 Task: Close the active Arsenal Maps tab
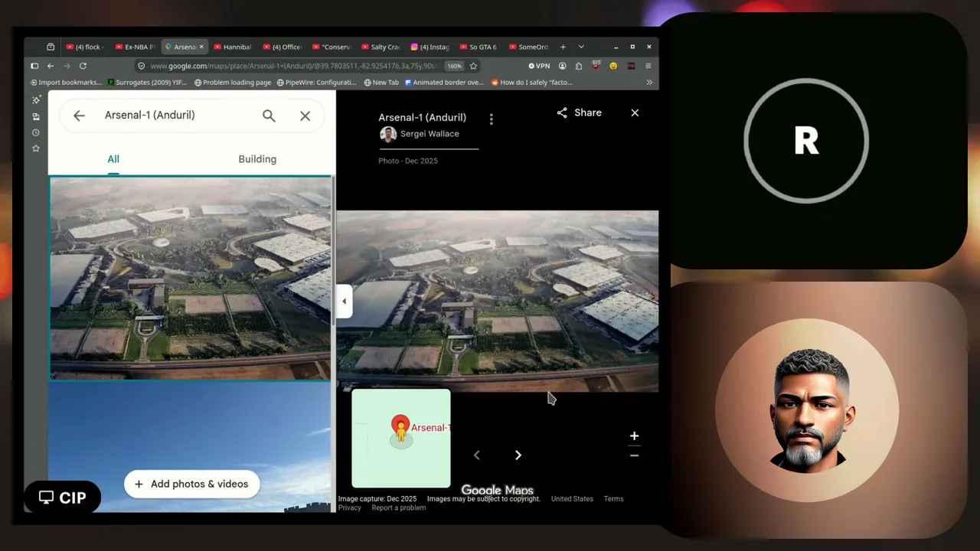coord(201,47)
